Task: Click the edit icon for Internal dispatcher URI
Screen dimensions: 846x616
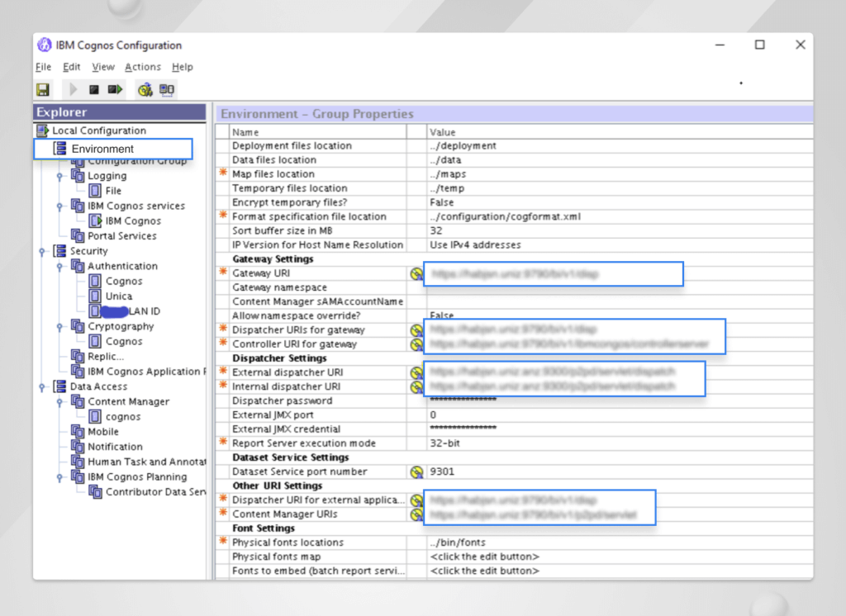Action: click(415, 386)
